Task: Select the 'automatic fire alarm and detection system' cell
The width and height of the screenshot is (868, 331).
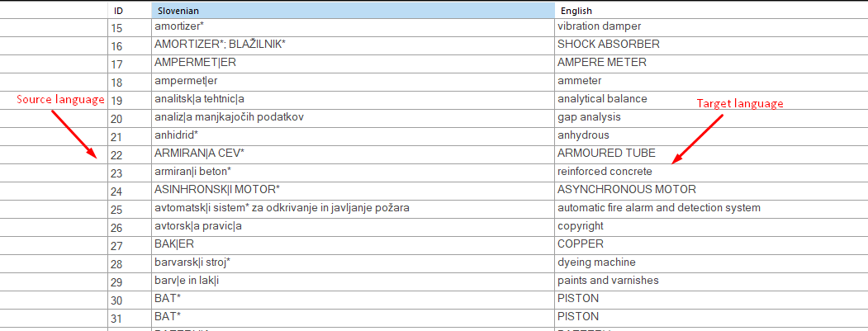Action: coord(658,208)
